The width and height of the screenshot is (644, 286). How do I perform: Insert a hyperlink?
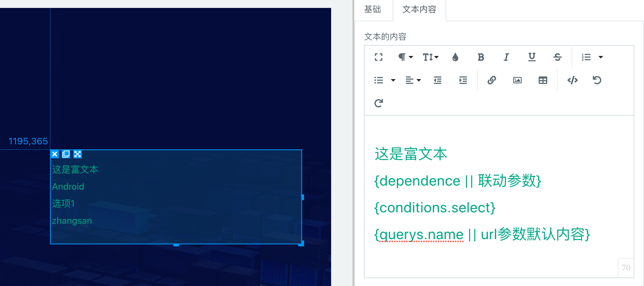click(x=492, y=80)
